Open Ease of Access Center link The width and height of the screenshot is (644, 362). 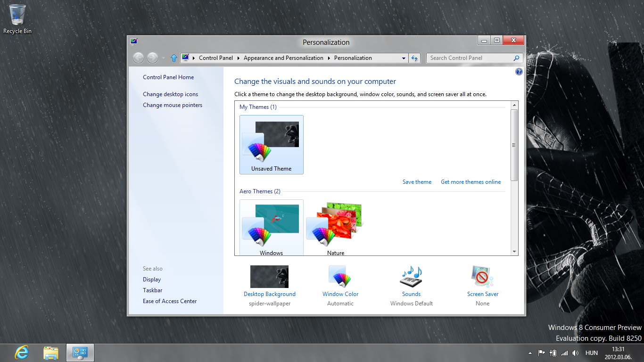(x=170, y=301)
